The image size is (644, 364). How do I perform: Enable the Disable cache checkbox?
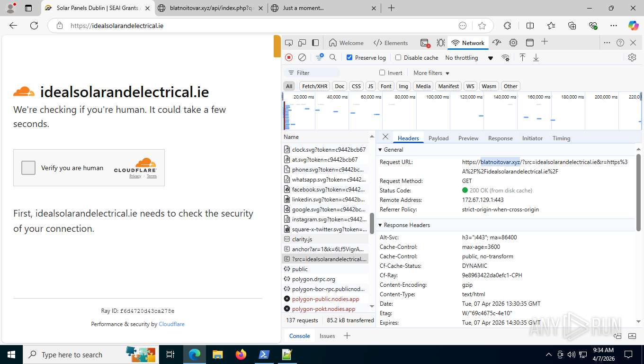point(398,57)
